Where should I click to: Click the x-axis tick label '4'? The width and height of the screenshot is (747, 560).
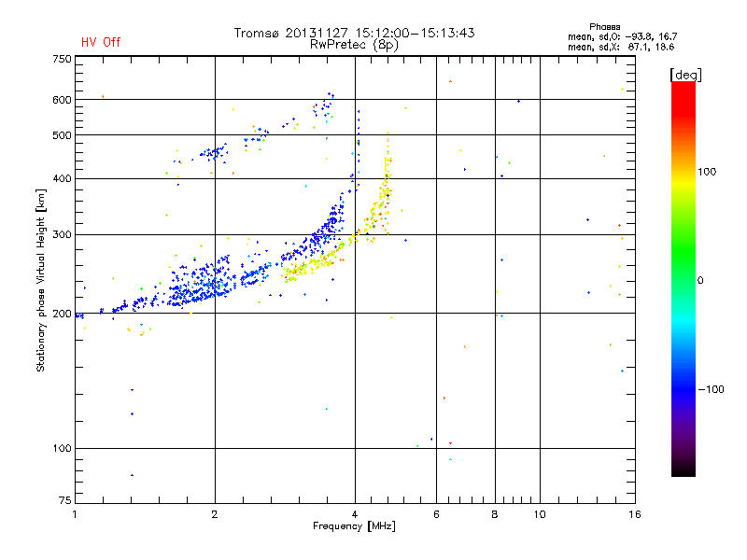pyautogui.click(x=355, y=514)
